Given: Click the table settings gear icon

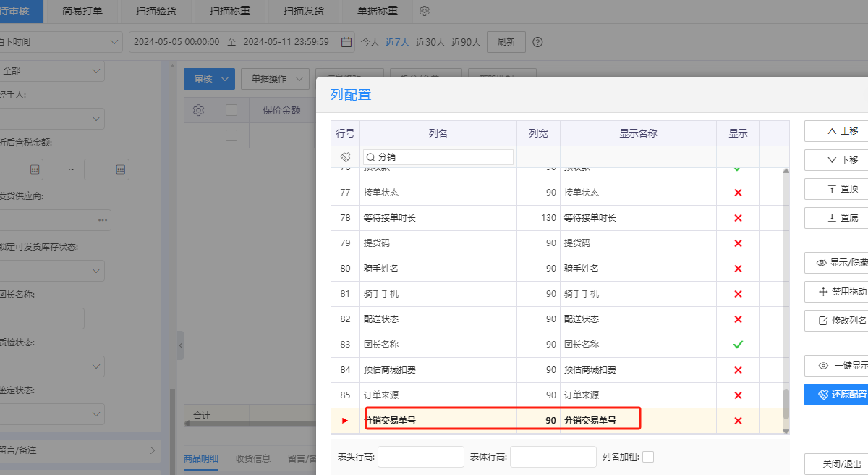Looking at the screenshot, I should coord(199,110).
